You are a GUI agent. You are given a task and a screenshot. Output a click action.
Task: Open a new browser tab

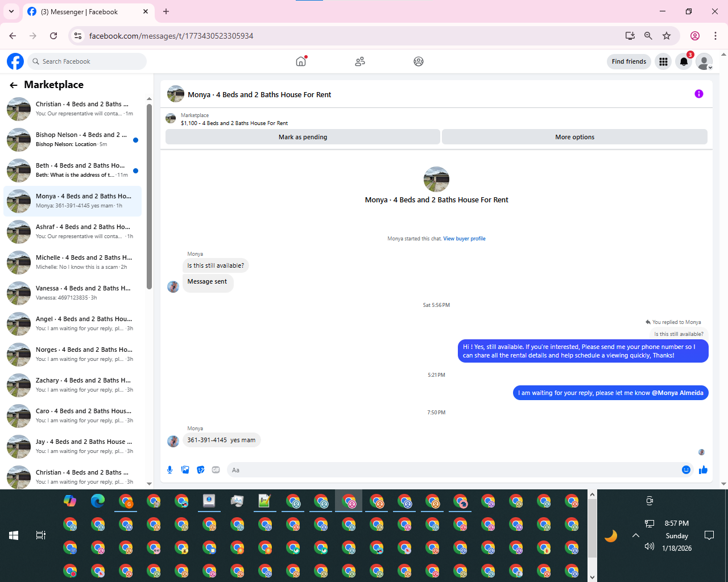click(166, 11)
